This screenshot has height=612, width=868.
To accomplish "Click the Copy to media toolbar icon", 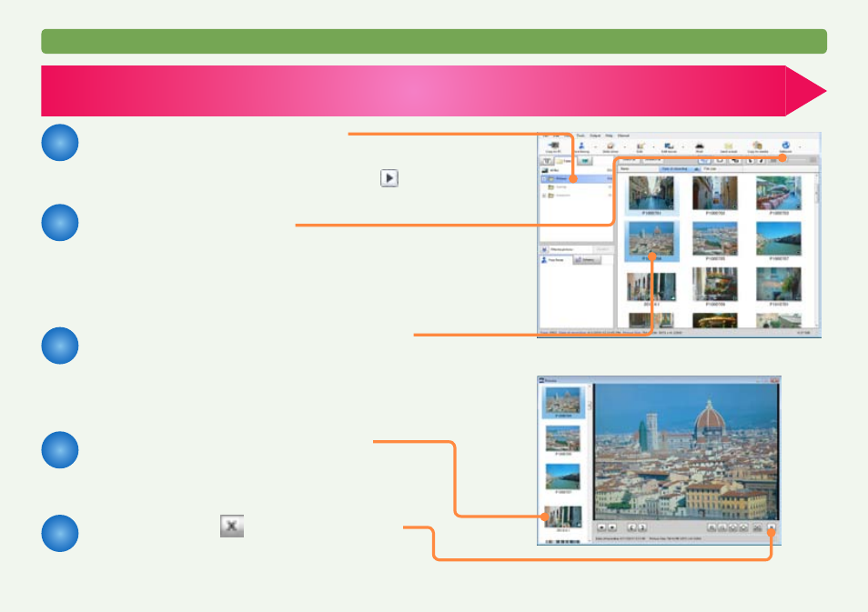I will (757, 145).
